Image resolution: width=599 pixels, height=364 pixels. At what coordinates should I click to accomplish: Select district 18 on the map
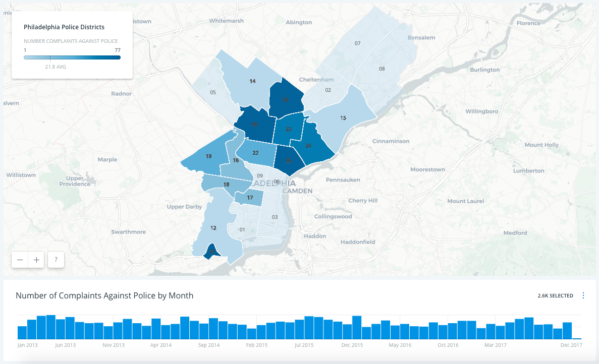coord(227,185)
